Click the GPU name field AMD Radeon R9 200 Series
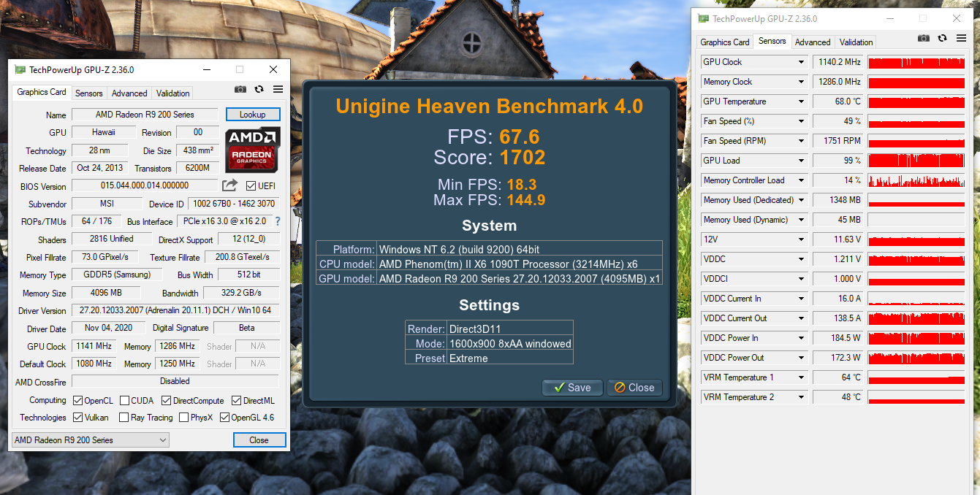The height and width of the screenshot is (495, 980). (145, 115)
